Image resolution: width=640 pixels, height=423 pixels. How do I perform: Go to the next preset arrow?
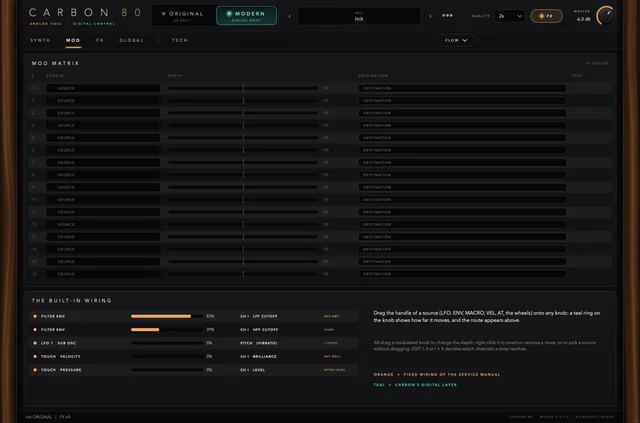click(430, 16)
